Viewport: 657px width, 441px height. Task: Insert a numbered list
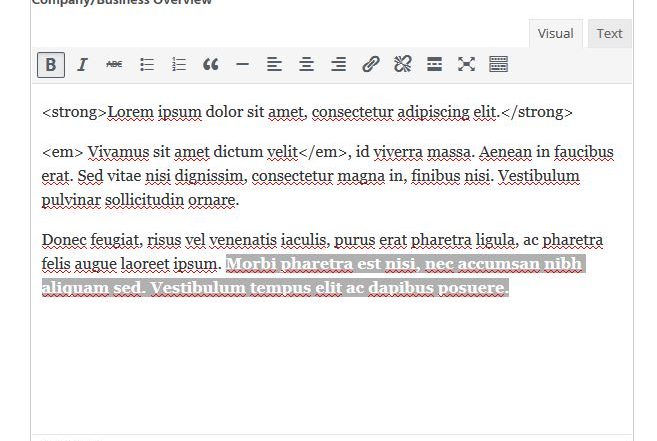click(x=178, y=65)
